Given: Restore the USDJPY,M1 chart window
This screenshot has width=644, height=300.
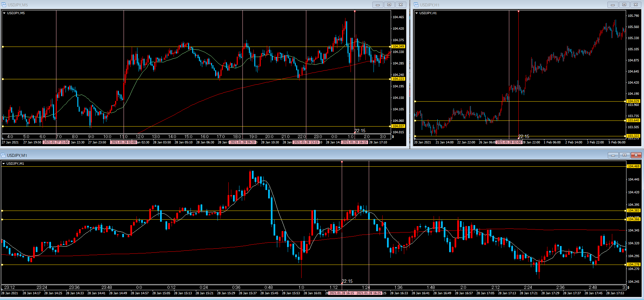Looking at the screenshot, I should click(x=624, y=155).
